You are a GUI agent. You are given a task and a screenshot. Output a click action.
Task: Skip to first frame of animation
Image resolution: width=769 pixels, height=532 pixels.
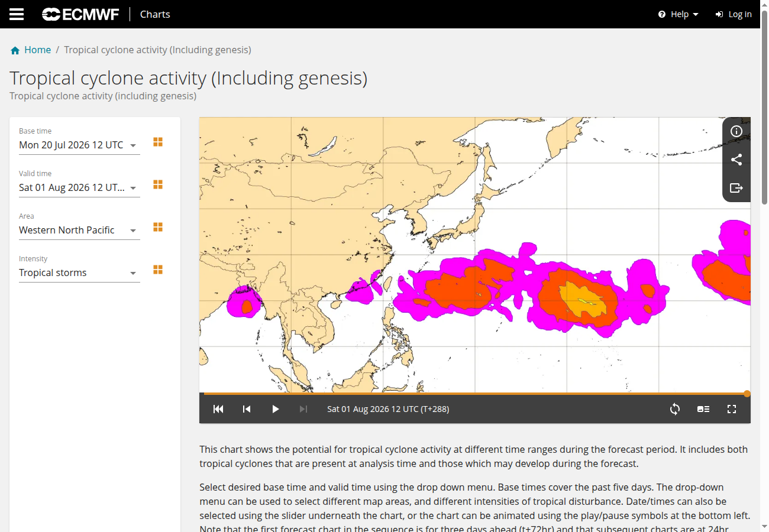[218, 409]
